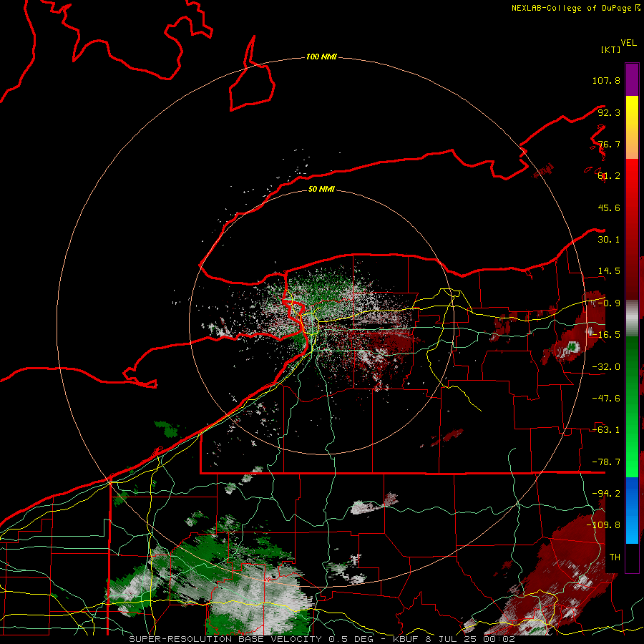Click the -78.7 legend value
This screenshot has height=644, width=644.
click(606, 462)
